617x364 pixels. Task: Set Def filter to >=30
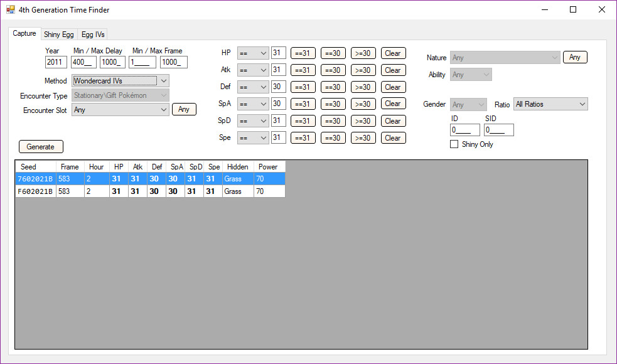[x=363, y=87]
